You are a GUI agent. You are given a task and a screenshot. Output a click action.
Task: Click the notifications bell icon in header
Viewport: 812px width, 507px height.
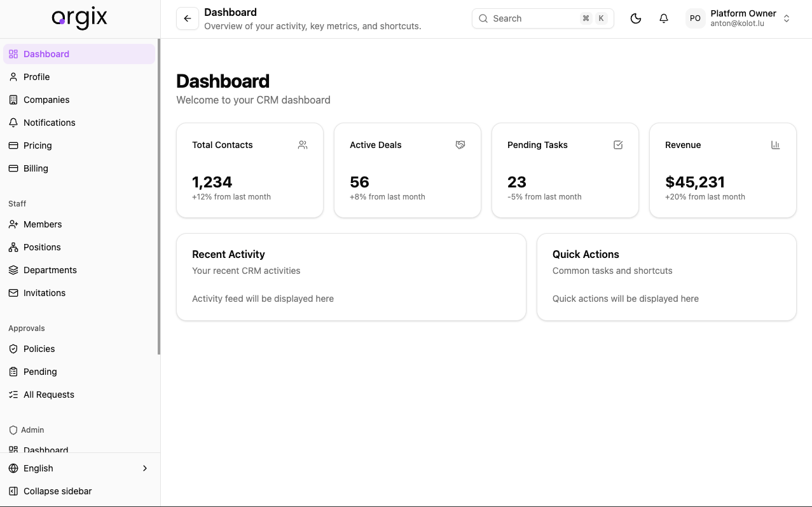[x=663, y=18]
